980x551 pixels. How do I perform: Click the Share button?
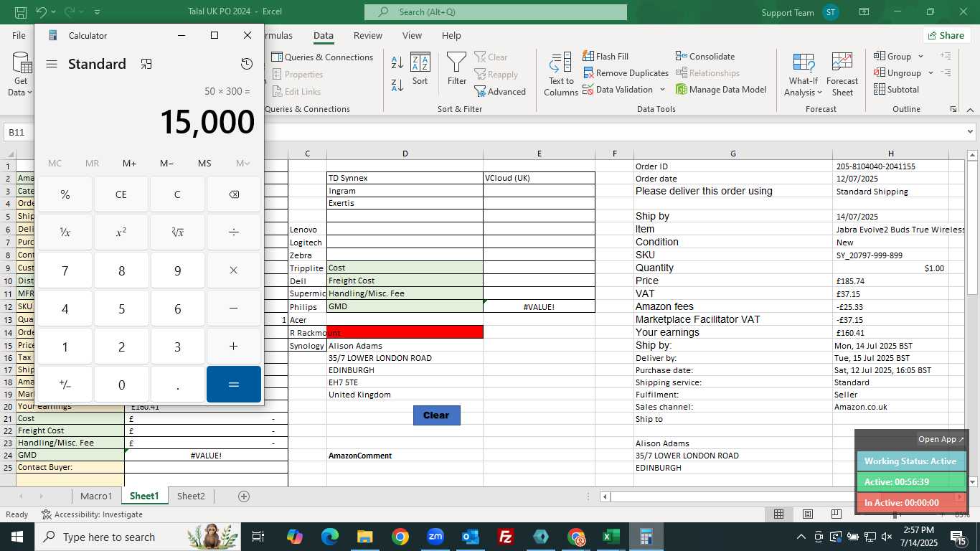point(946,35)
